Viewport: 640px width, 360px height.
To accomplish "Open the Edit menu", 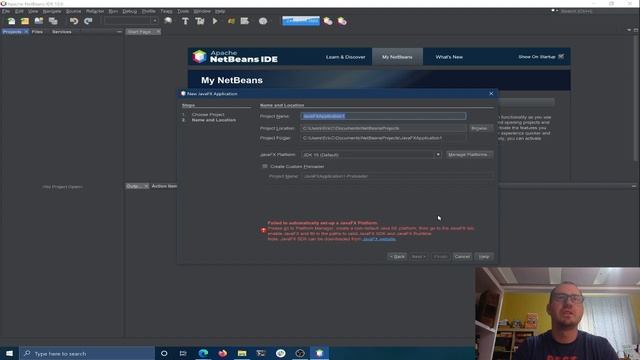I will 19,11.
